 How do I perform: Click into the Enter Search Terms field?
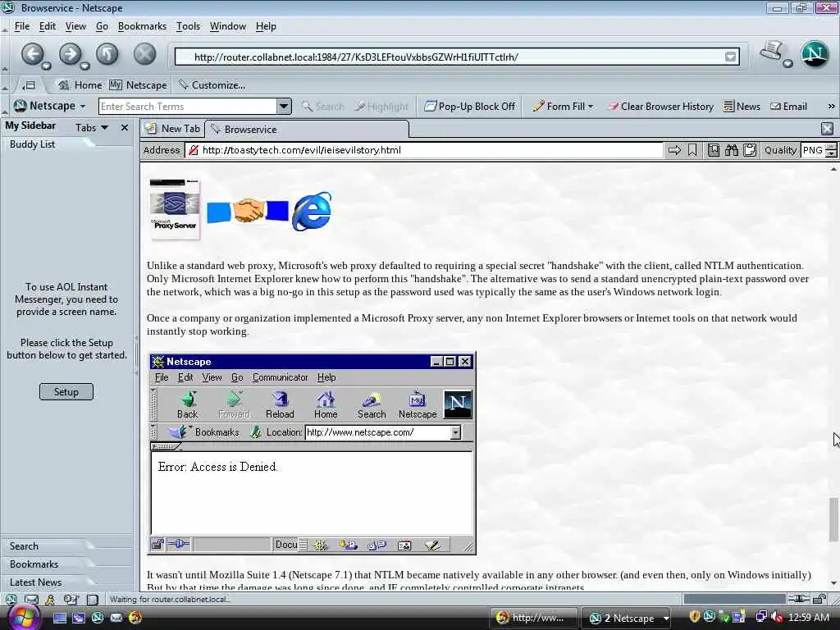coord(188,106)
